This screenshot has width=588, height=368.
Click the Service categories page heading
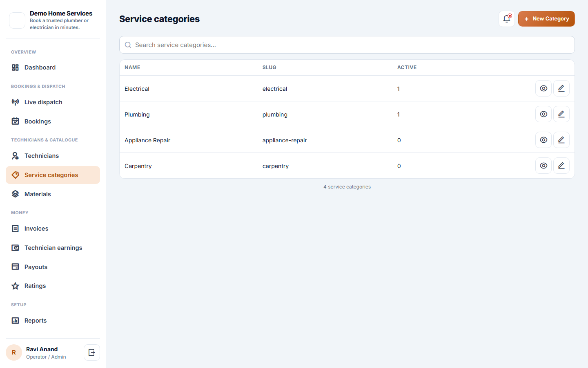click(160, 19)
